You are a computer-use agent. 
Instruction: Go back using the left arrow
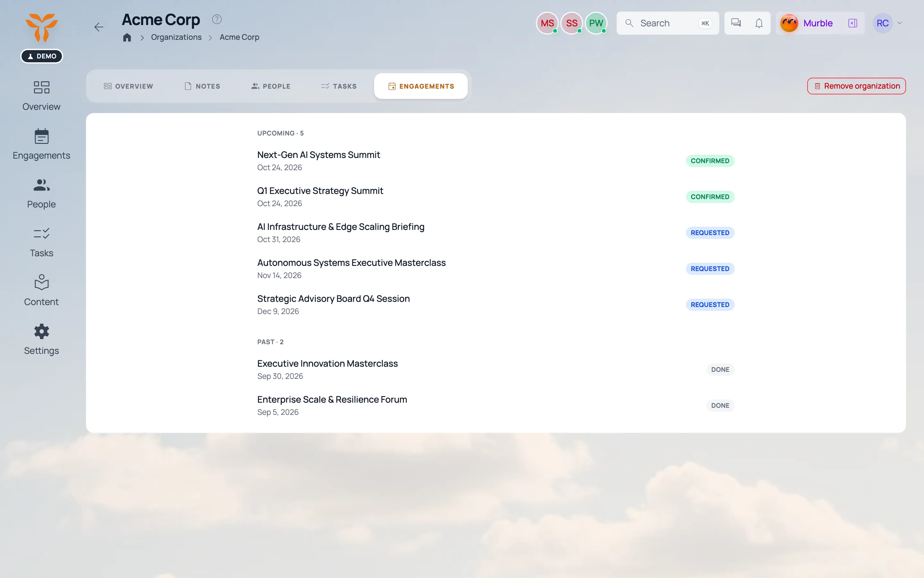[x=99, y=27]
